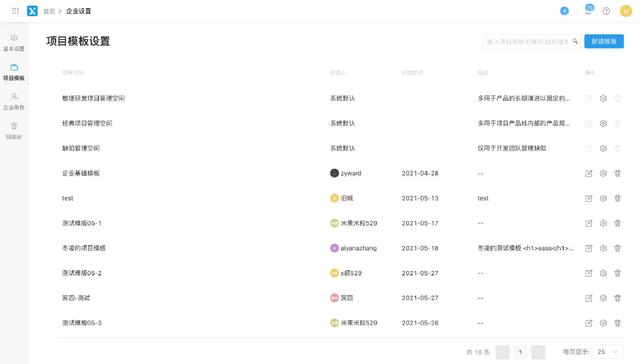Edit the 测试模板05-1 row

pos(589,223)
